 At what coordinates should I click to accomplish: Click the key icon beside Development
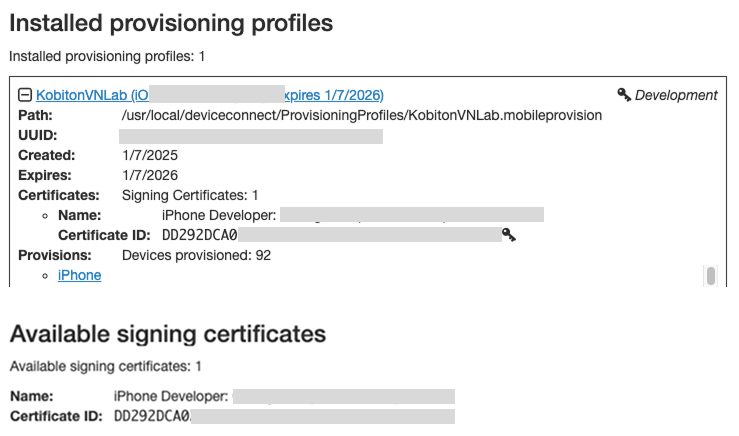click(624, 95)
